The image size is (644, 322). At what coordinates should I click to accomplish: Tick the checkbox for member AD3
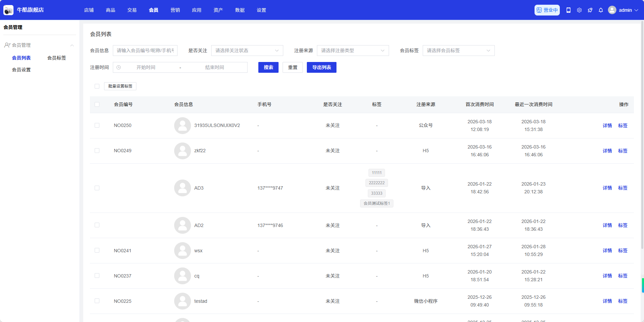pyautogui.click(x=97, y=188)
